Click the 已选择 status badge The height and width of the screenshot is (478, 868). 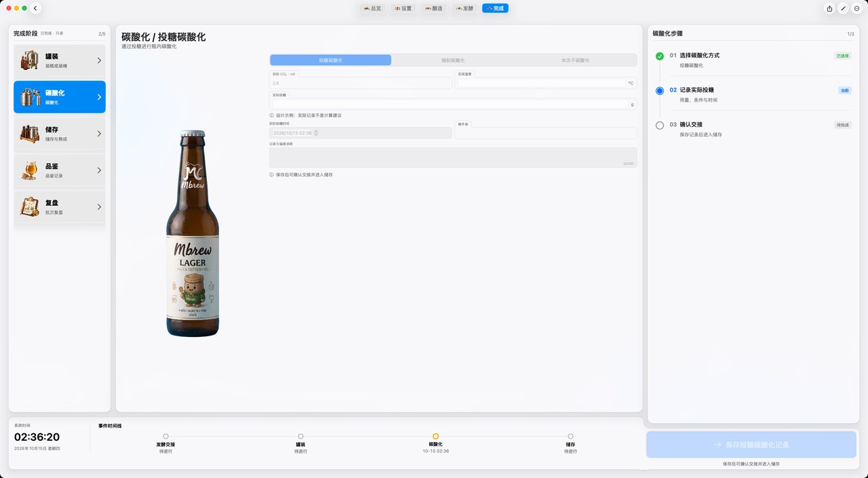click(x=842, y=56)
